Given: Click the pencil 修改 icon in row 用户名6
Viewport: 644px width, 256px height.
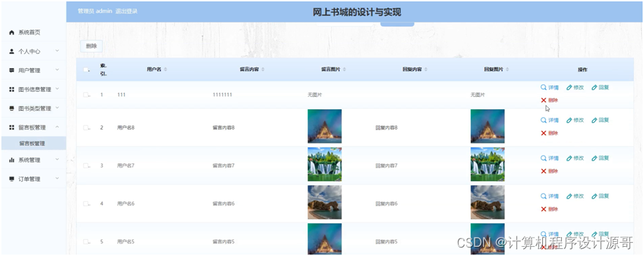Looking at the screenshot, I should pos(569,196).
